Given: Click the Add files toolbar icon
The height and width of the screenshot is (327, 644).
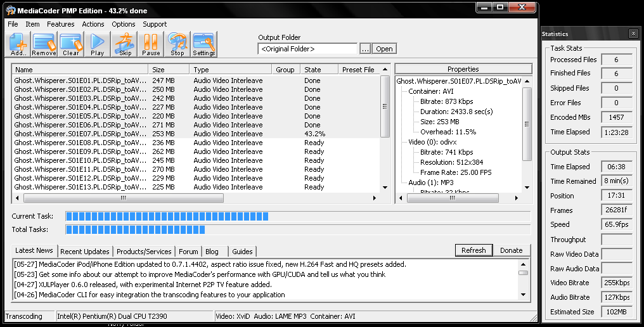Looking at the screenshot, I should tap(18, 44).
